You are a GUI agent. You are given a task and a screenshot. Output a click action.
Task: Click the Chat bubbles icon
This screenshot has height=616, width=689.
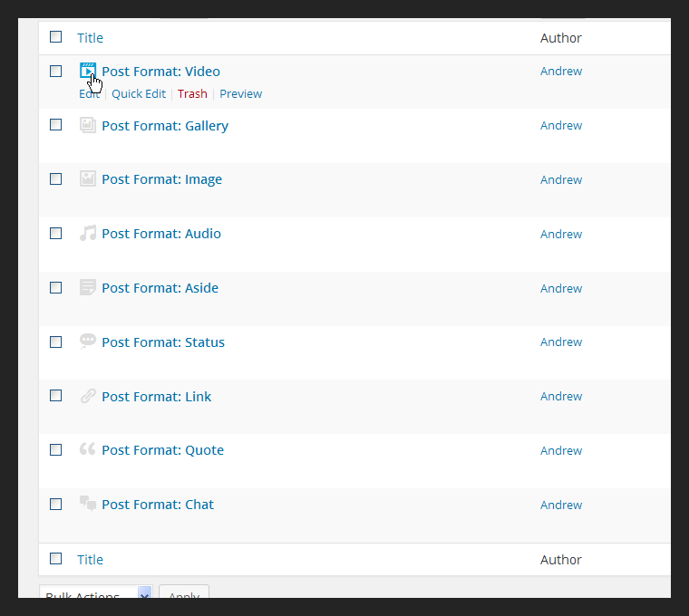click(x=88, y=504)
